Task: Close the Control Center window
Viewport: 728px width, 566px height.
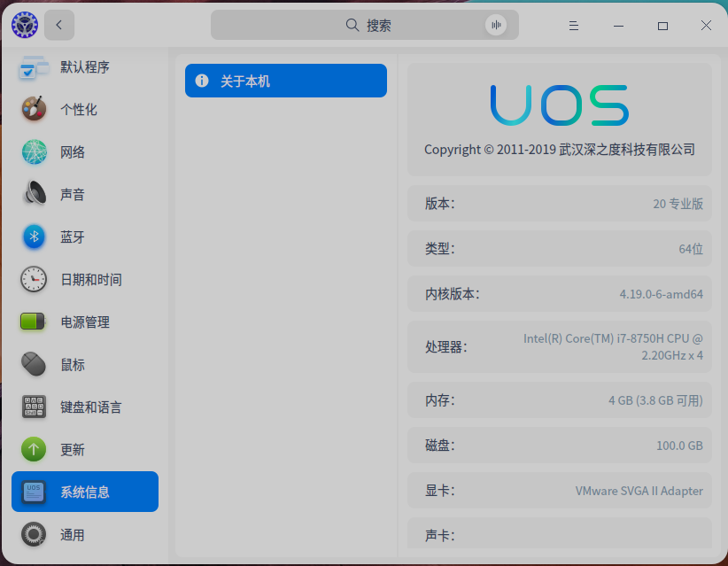Action: pyautogui.click(x=706, y=25)
